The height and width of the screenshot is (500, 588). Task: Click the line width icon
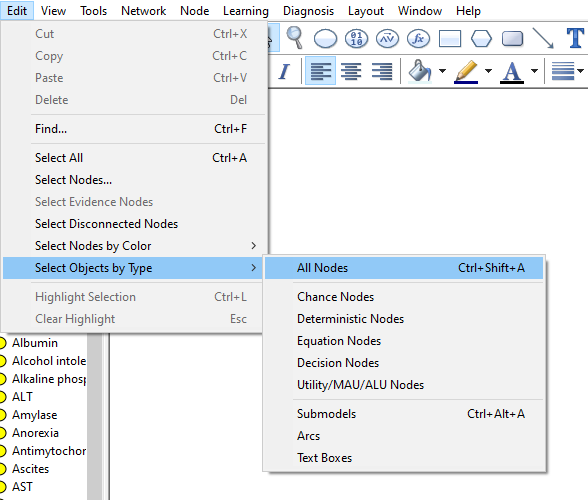click(563, 71)
